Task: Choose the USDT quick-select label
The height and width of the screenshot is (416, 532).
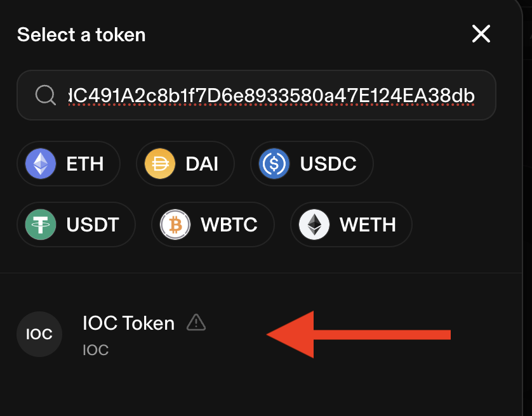Action: point(92,224)
